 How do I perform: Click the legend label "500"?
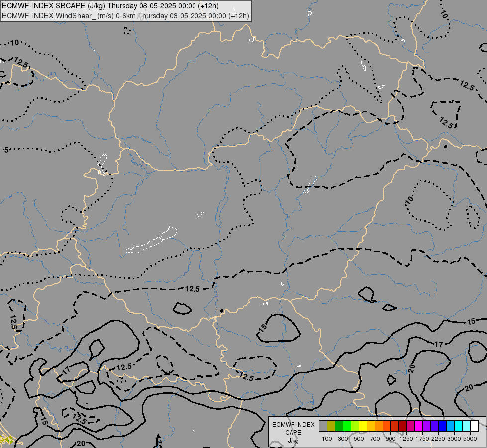click(359, 439)
